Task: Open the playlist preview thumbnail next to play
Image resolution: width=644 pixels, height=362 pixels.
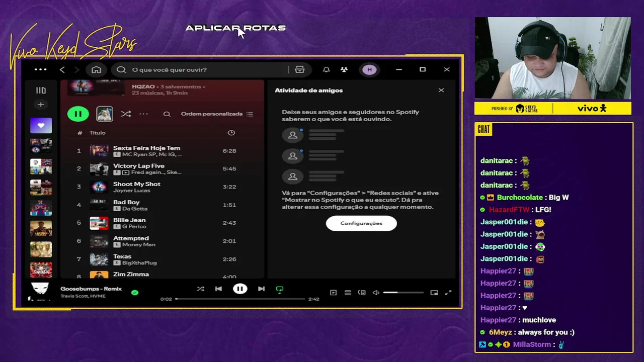Action: tap(105, 114)
